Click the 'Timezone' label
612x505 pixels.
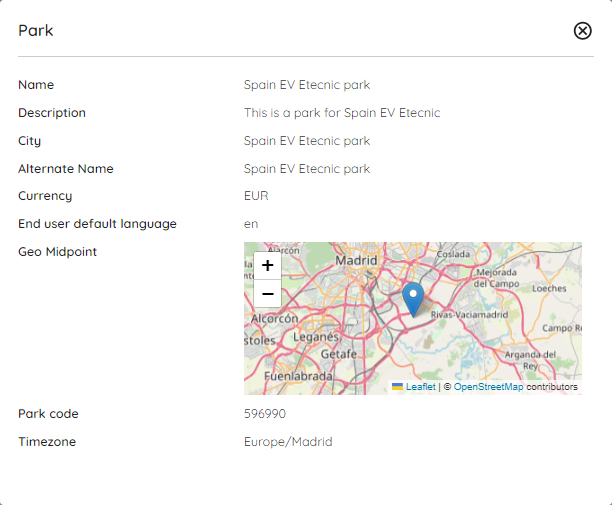point(47,442)
